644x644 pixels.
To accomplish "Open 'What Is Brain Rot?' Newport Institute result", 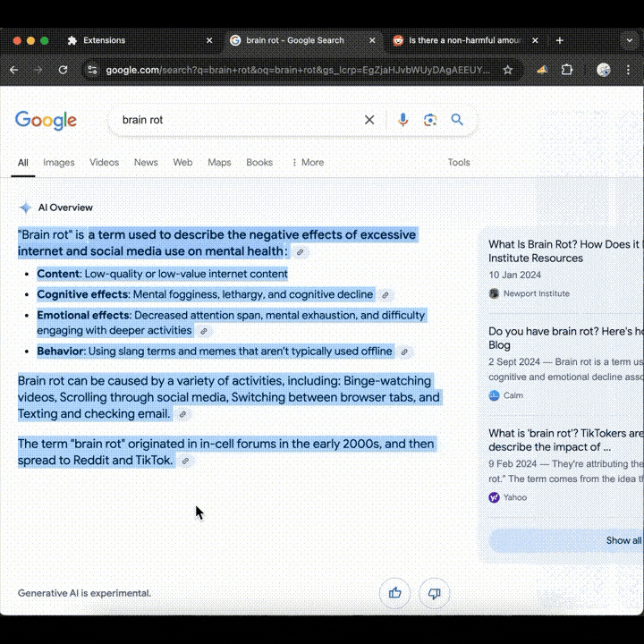I will tap(565, 251).
